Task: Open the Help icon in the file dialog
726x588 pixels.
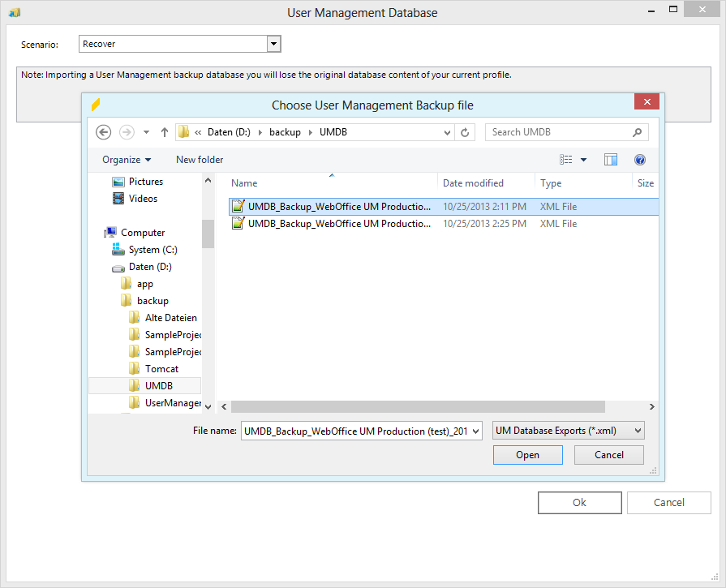Action: [x=640, y=159]
